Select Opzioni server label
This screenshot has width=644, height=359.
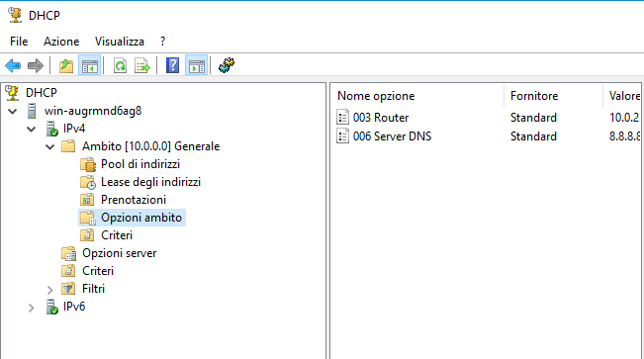click(119, 253)
